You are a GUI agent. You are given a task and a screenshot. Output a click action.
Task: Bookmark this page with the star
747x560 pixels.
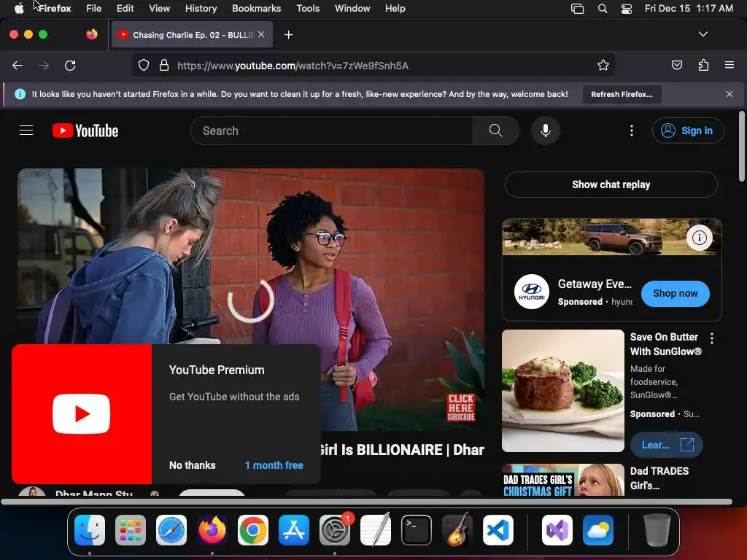(x=603, y=65)
